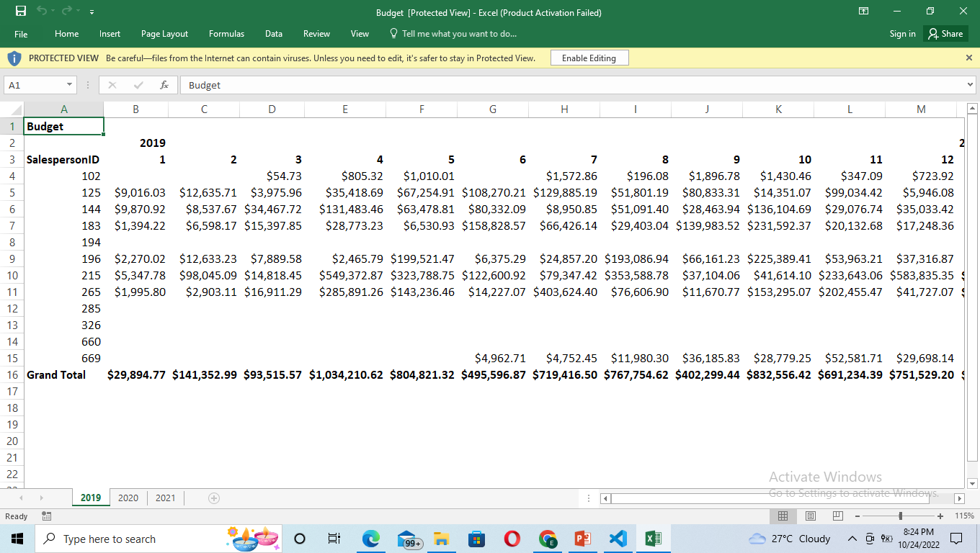The image size is (980, 553).
Task: Expand the Customize Quick Access Toolbar menu
Action: [x=91, y=12]
